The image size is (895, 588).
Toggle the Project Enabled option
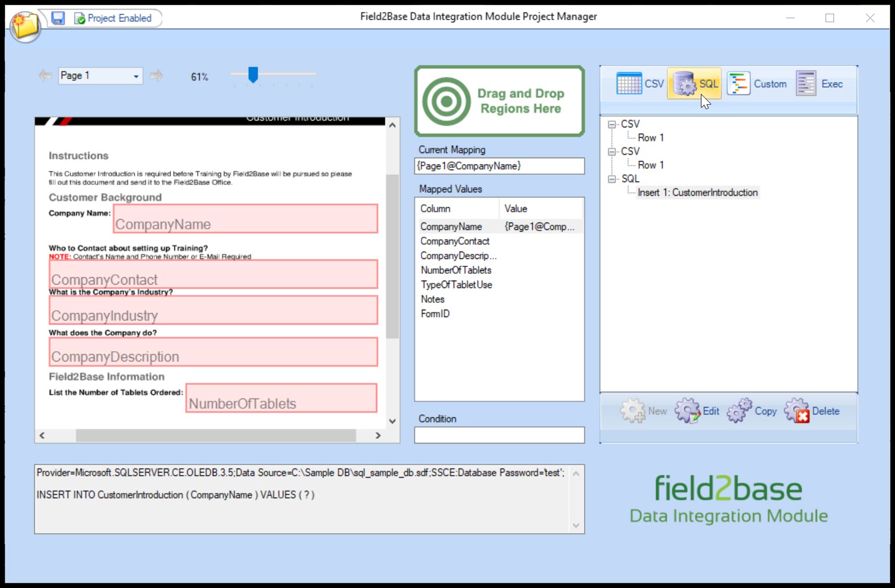(113, 18)
